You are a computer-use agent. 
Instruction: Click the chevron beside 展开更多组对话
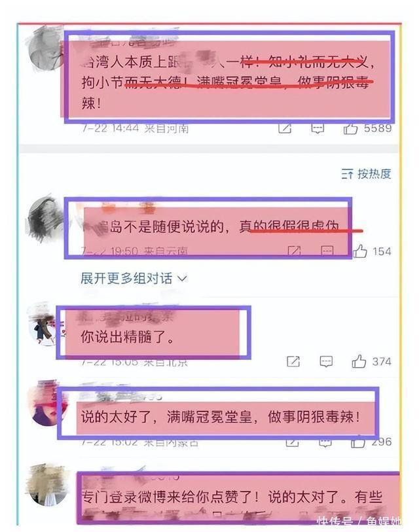pos(183,279)
